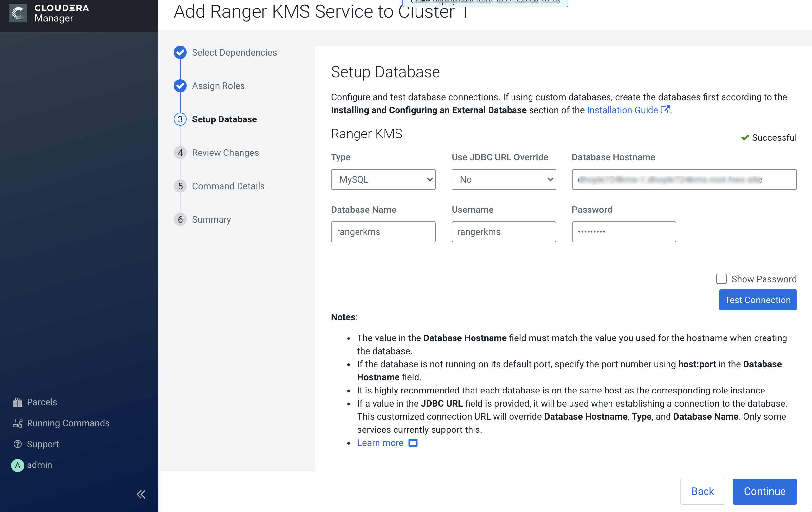Open the Parcels sidebar link
812x512 pixels.
click(x=42, y=402)
